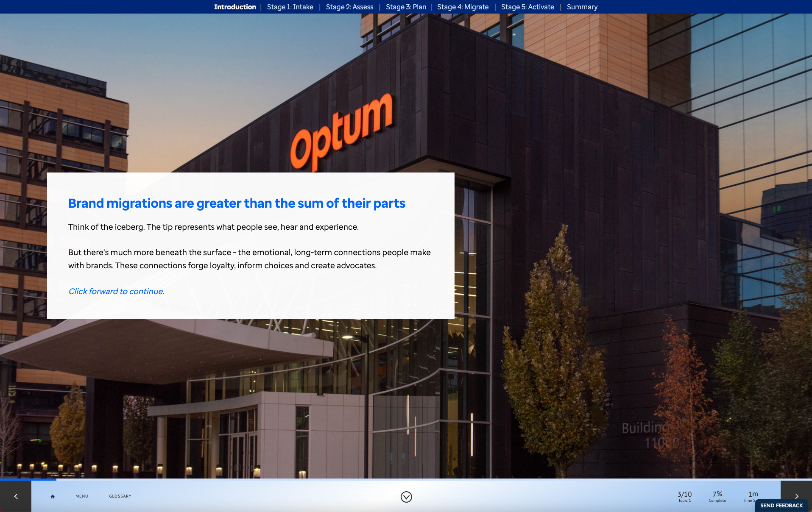Click the 3/10 Topic 1 indicator

point(684,496)
